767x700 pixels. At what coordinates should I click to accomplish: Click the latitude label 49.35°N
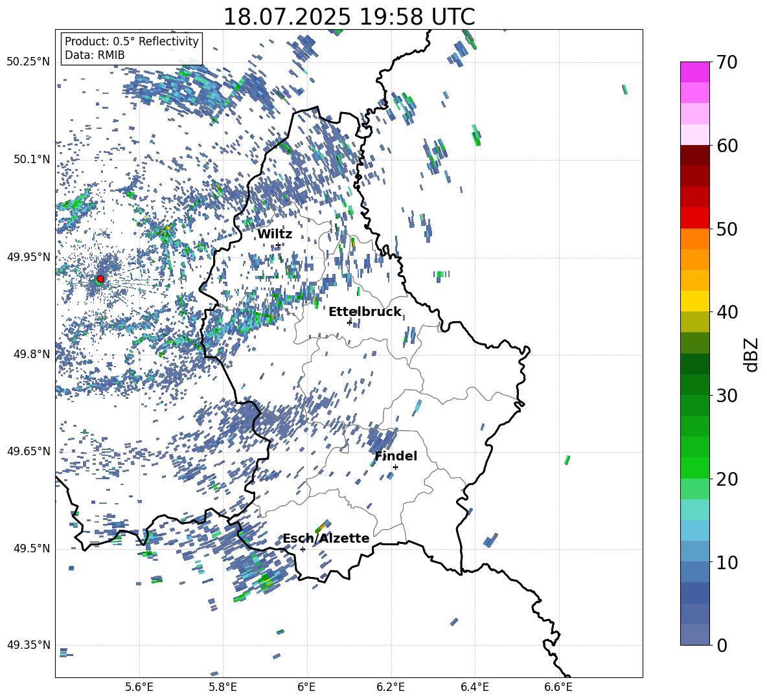[29, 645]
